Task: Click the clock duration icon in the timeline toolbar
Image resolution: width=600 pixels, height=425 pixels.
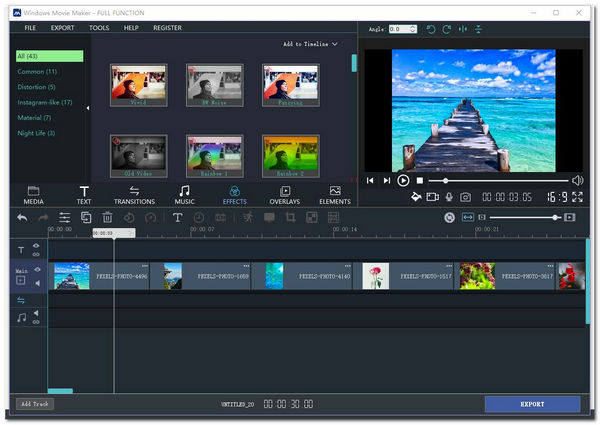Action: click(199, 218)
